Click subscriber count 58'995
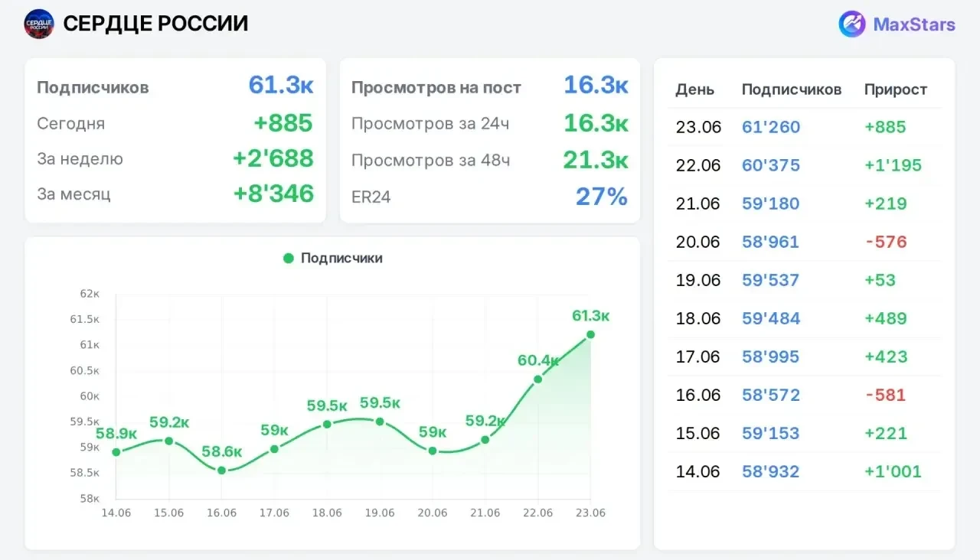This screenshot has height=560, width=980. tap(771, 357)
